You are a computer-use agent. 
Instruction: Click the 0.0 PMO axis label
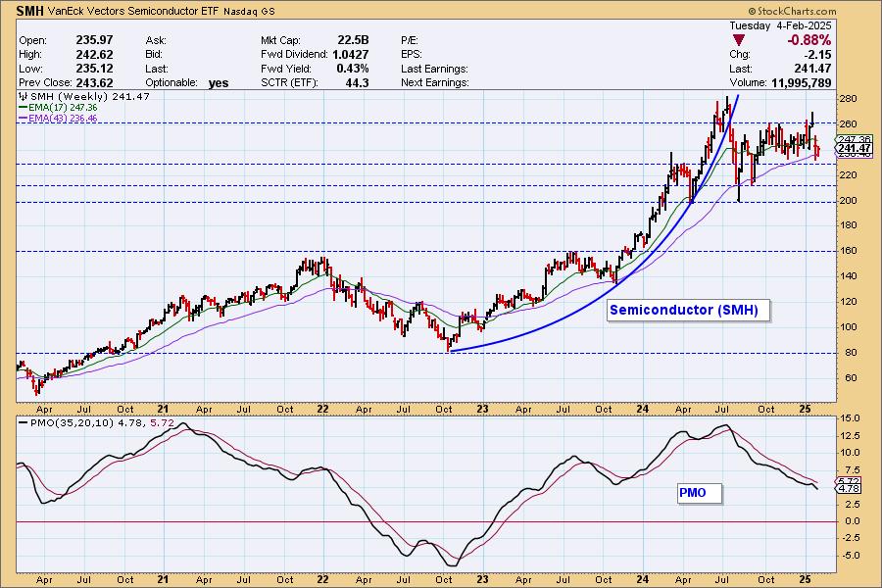[851, 521]
